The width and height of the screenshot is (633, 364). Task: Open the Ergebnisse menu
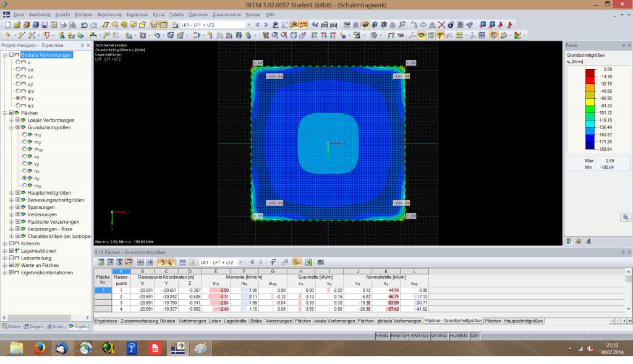click(137, 15)
